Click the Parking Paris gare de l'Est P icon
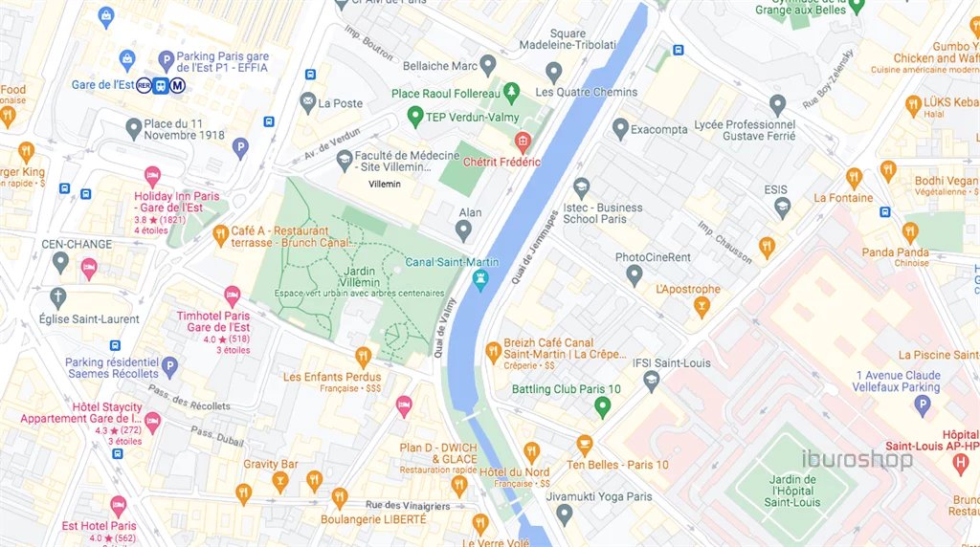This screenshot has height=547, width=980. [x=166, y=62]
